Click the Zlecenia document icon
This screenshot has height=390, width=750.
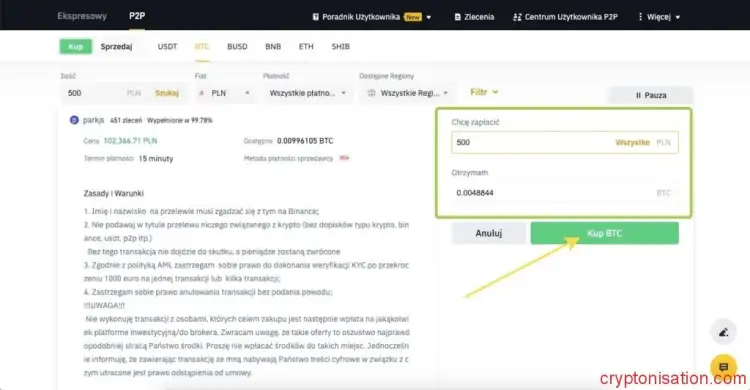(x=458, y=17)
